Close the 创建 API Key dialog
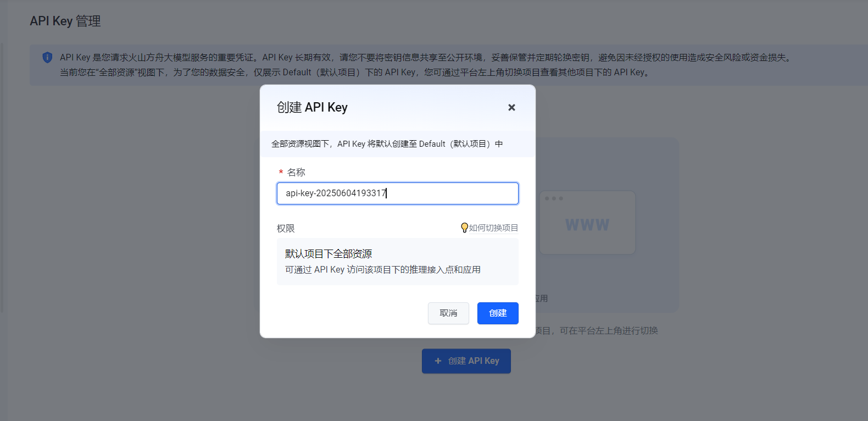This screenshot has height=421, width=868. [511, 107]
